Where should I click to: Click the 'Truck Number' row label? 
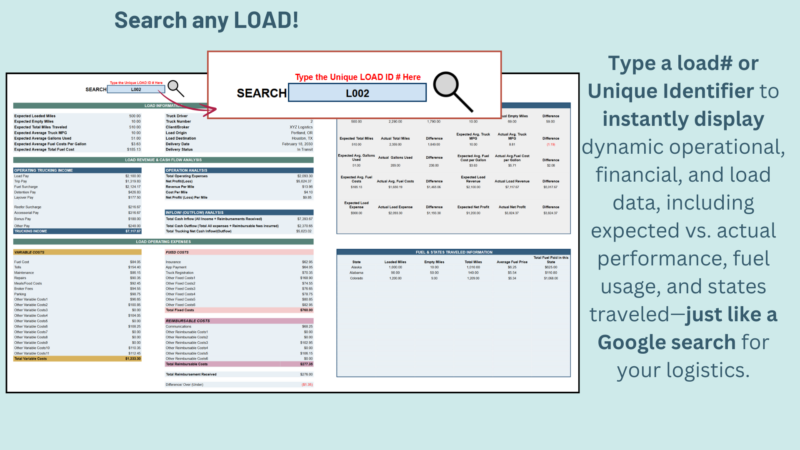click(x=178, y=121)
